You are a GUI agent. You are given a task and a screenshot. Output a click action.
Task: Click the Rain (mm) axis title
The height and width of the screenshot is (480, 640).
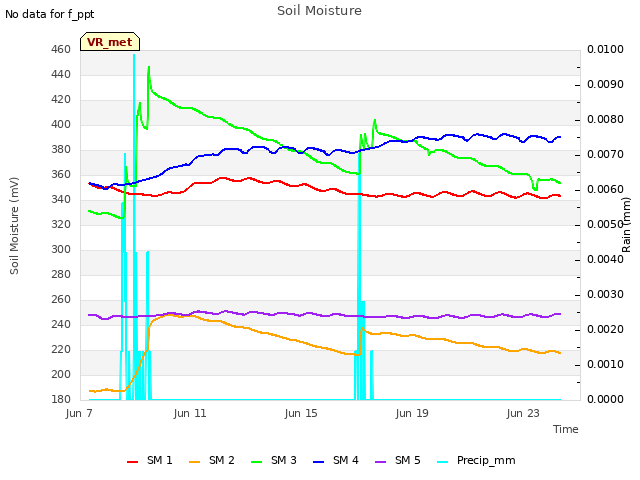626,225
